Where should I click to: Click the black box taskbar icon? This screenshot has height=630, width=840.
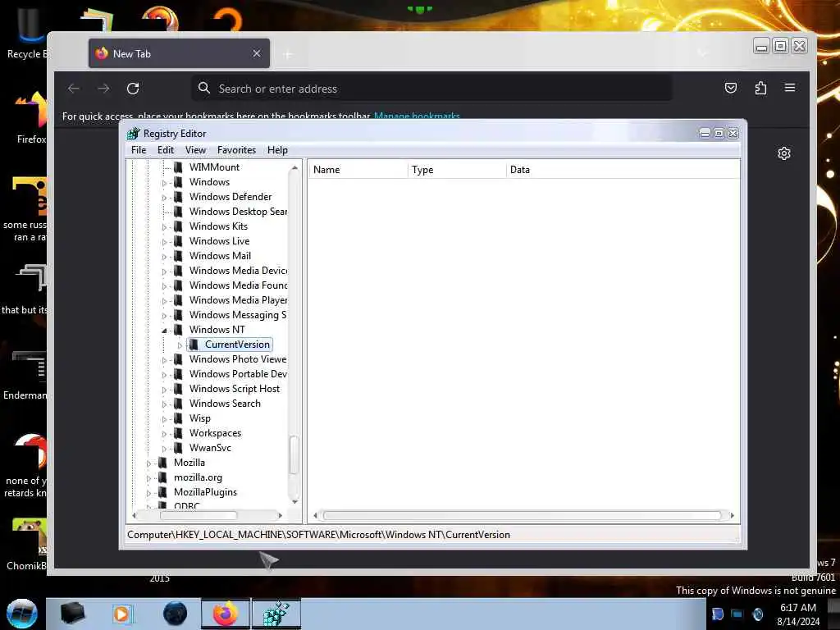[72, 614]
